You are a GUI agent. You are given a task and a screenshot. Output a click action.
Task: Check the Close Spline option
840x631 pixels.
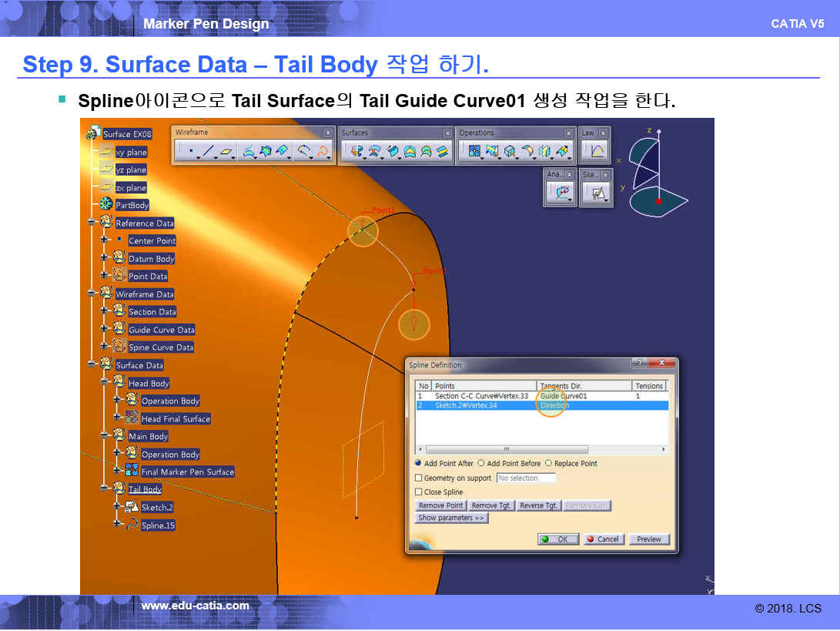[x=419, y=492]
